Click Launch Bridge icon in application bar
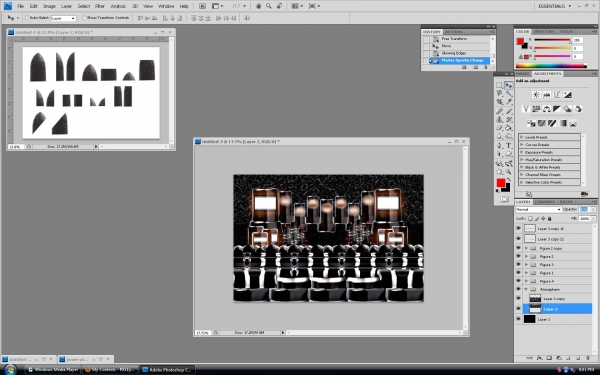The image size is (600, 375). 202,6
